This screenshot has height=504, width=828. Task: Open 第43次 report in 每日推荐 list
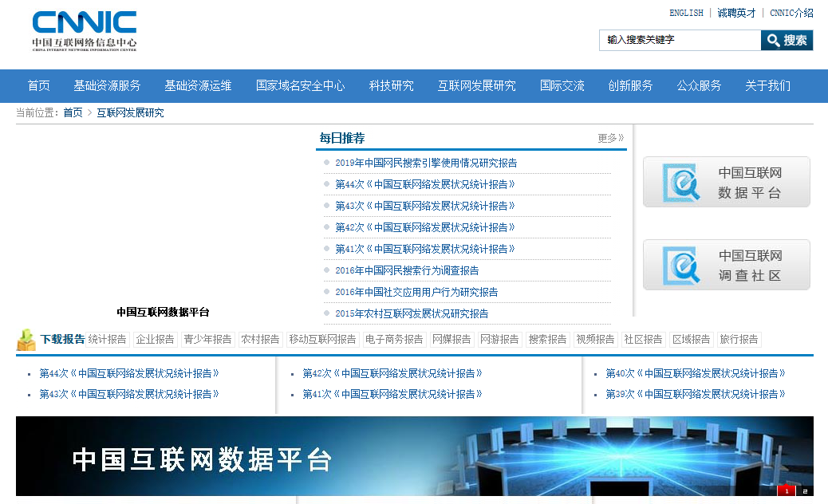click(x=425, y=206)
